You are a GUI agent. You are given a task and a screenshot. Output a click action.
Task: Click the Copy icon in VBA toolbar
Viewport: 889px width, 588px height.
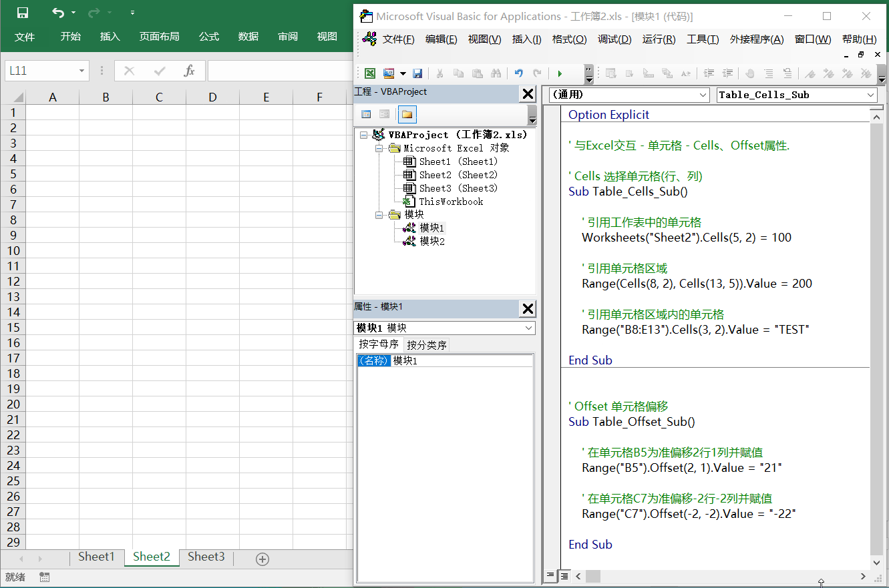(458, 73)
